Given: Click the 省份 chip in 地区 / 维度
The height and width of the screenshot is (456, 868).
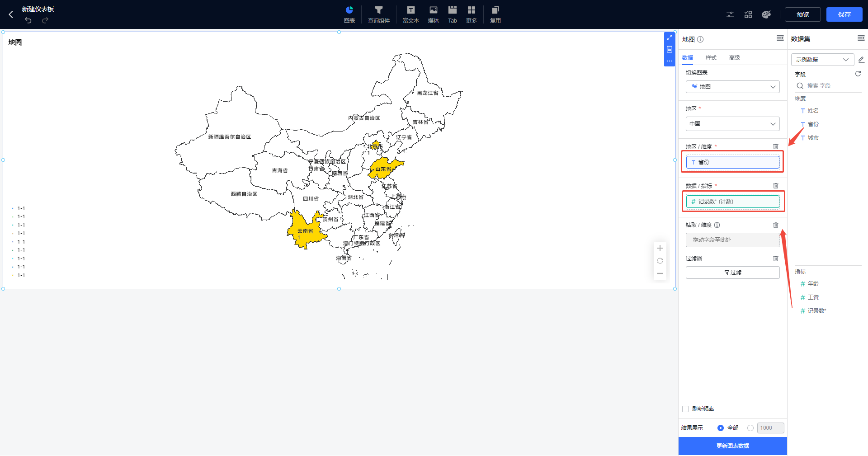Looking at the screenshot, I should point(733,162).
